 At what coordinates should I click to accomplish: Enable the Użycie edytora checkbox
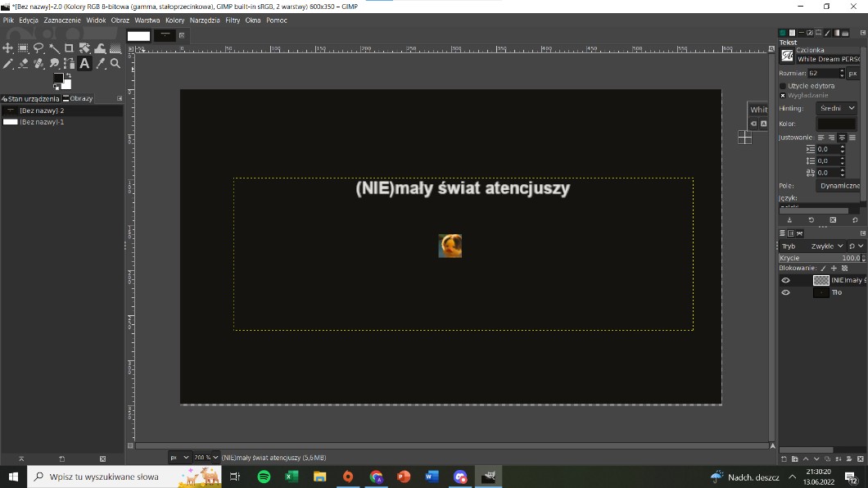point(783,86)
